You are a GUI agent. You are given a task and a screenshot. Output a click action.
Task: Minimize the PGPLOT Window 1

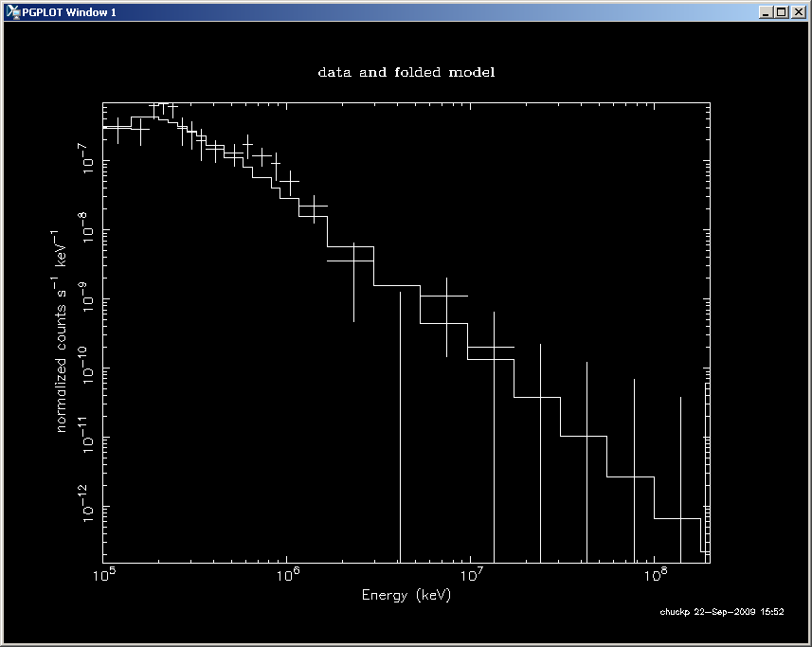point(765,12)
